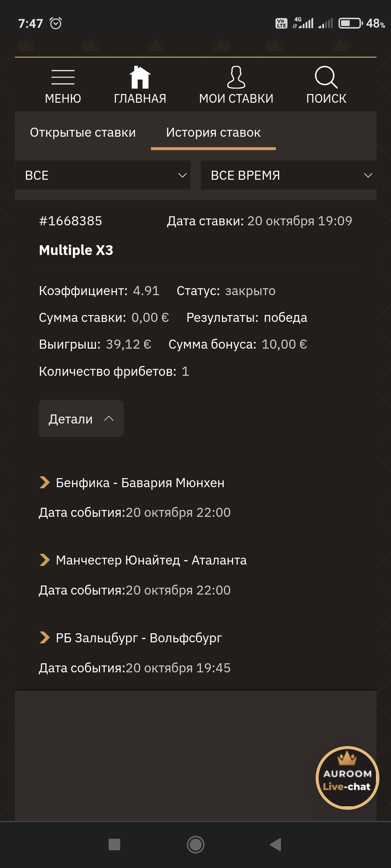Open the ВСЕ ВРЕМЯ period dropdown
This screenshot has height=868, width=391.
pos(289,175)
